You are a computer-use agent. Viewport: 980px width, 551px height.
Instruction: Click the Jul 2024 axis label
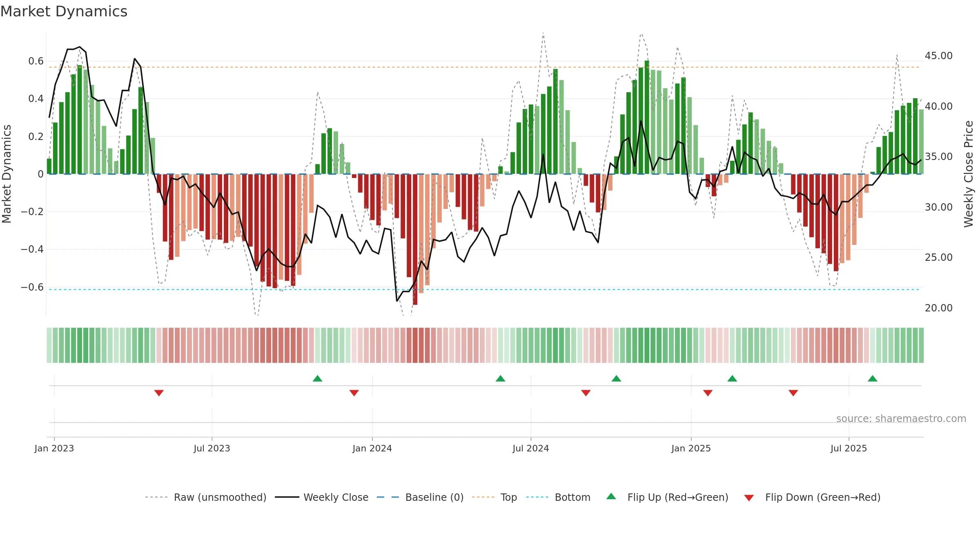(531, 448)
